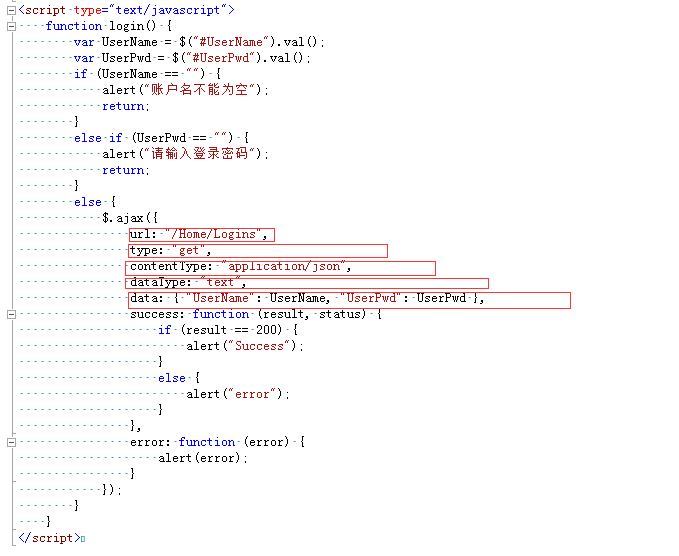Click the alert("error") statement
This screenshot has height=556, width=679.
click(x=238, y=394)
